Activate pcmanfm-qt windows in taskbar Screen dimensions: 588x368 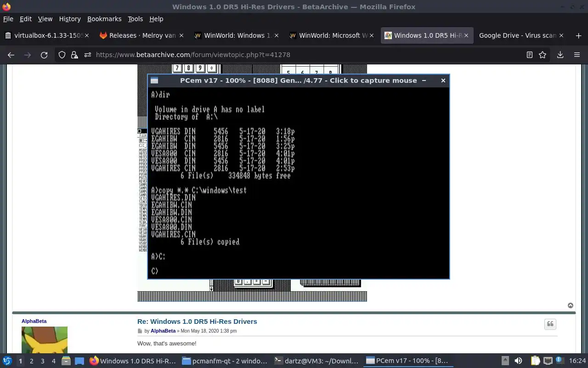(225, 361)
